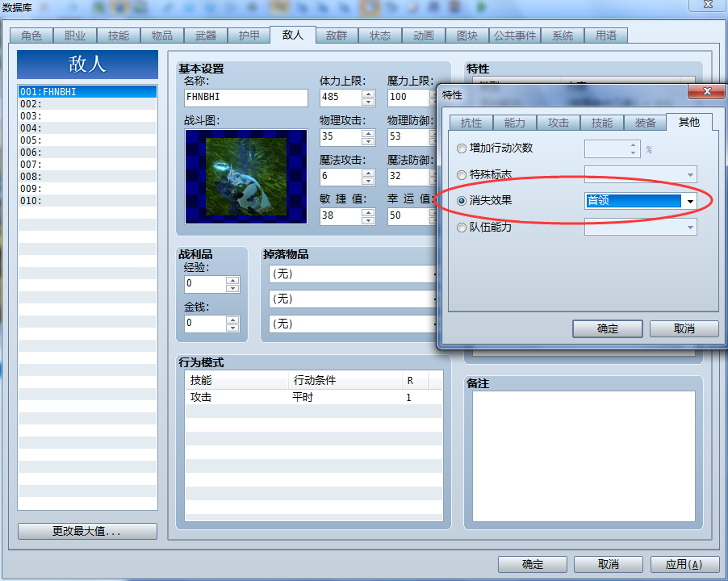The width and height of the screenshot is (728, 581).
Task: Switch to 抗性 tab in 特性 dialog
Action: (x=471, y=123)
